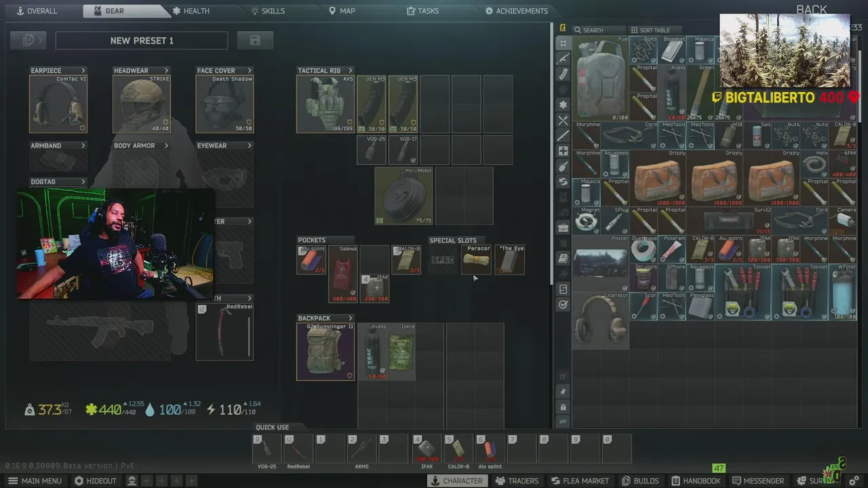Click the save preset floppy icon
Screen dimensions: 868x488
point(255,41)
